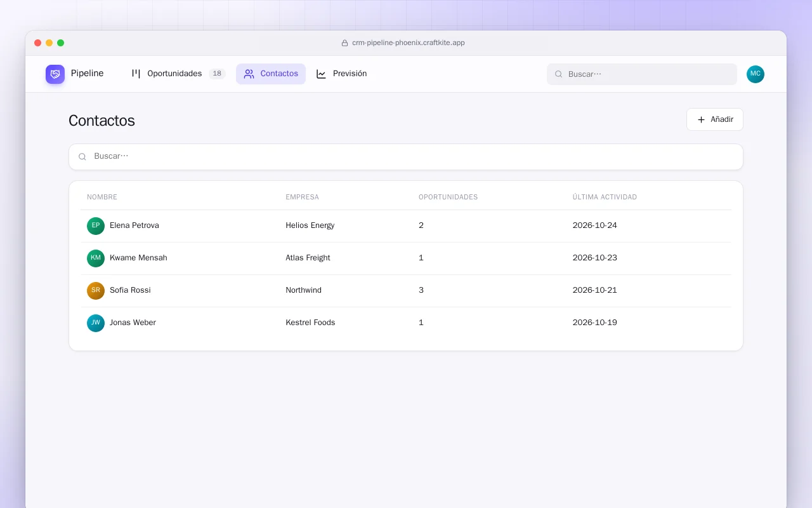Open the Oportunidades tab

[x=178, y=74]
